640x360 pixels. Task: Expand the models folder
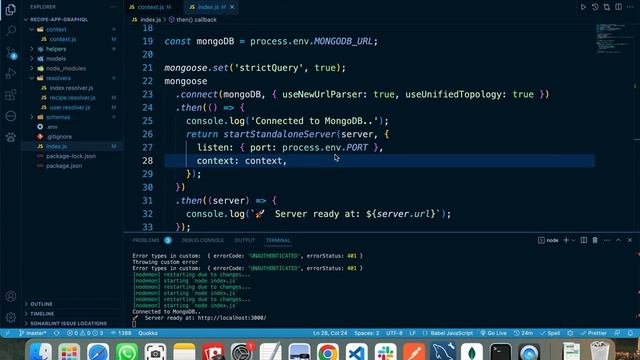pyautogui.click(x=56, y=59)
